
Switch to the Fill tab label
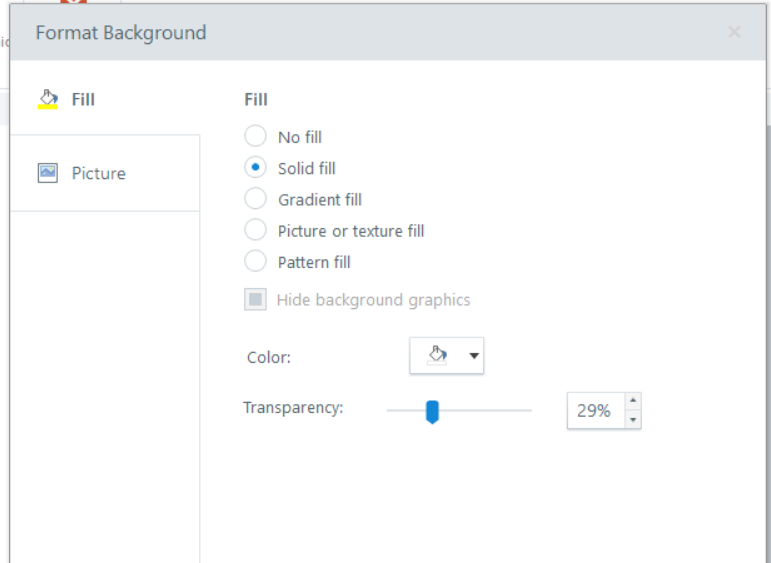[83, 99]
